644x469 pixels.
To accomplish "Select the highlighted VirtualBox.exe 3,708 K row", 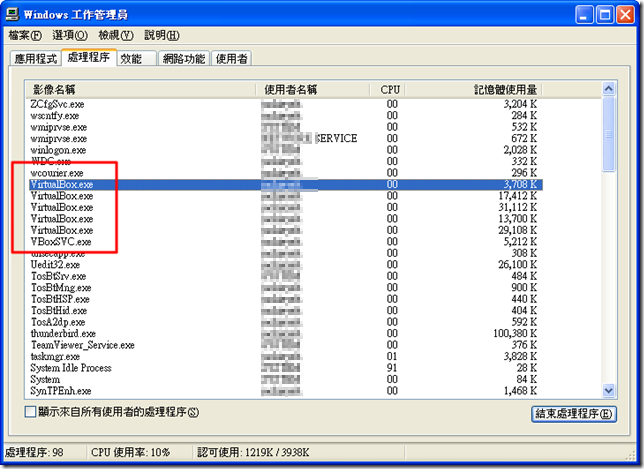I will 284,185.
